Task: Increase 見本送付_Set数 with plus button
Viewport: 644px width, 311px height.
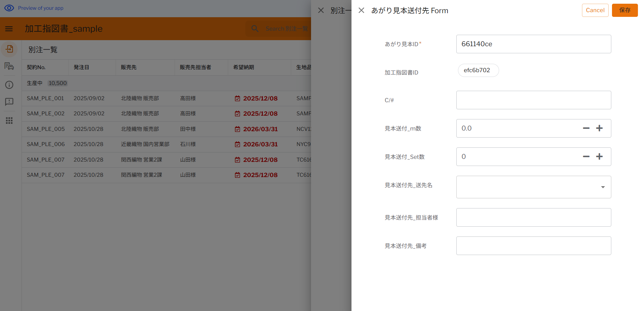Action: click(599, 157)
